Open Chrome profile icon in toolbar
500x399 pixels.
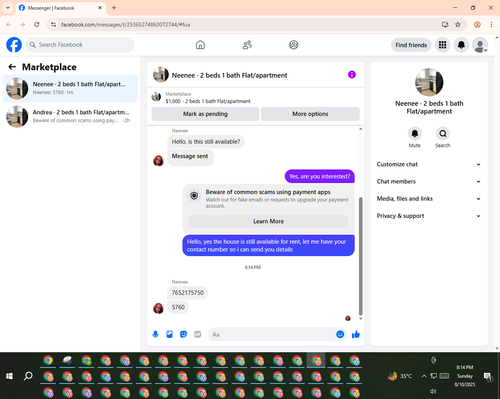477,24
